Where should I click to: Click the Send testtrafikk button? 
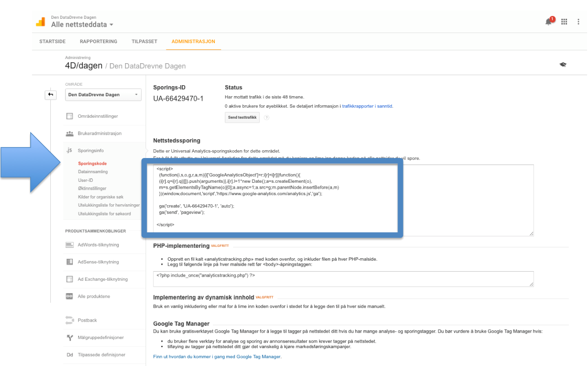pyautogui.click(x=242, y=117)
